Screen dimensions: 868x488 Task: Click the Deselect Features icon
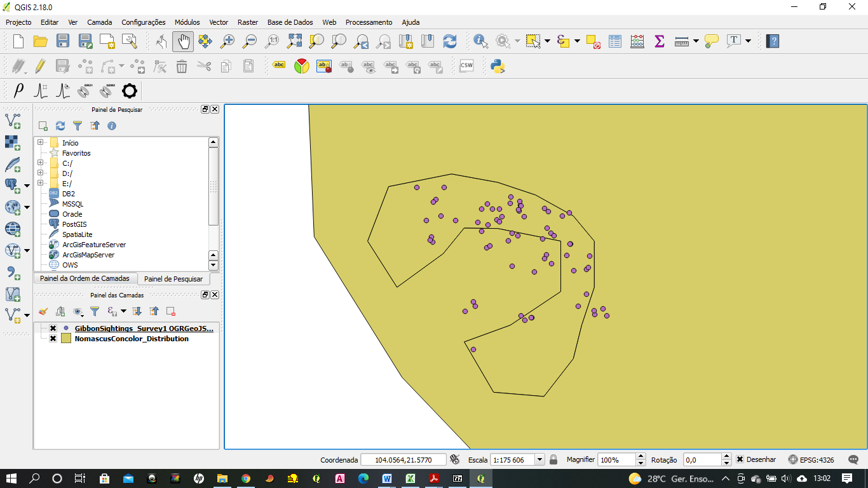pos(593,41)
